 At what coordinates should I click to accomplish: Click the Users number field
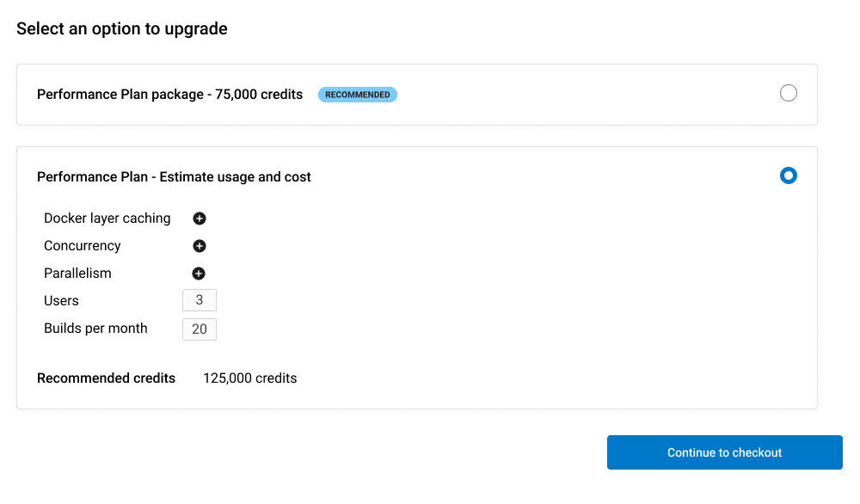[x=200, y=301]
